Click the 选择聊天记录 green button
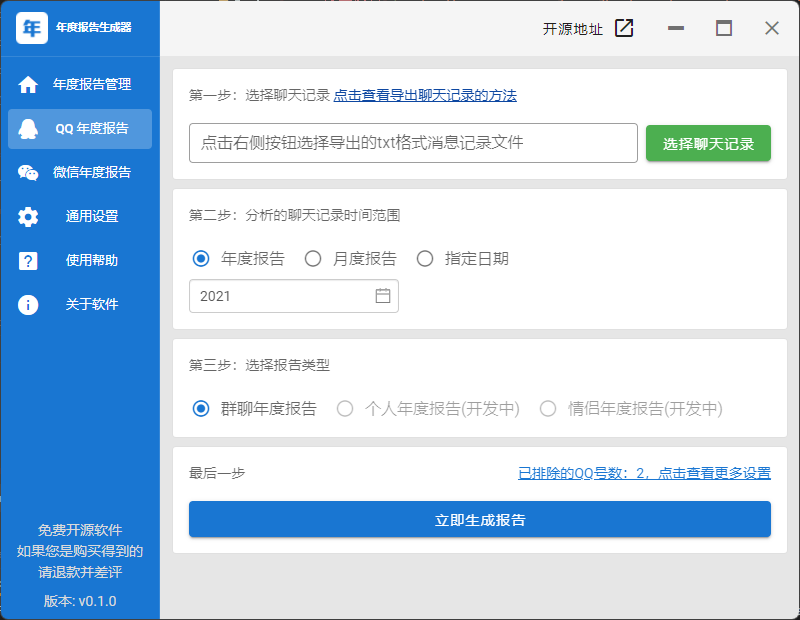 708,143
